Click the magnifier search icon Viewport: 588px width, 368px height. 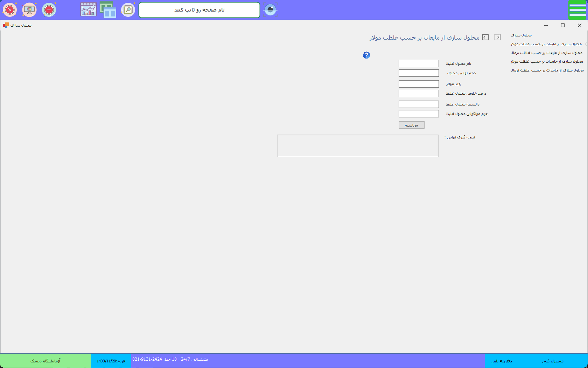pyautogui.click(x=128, y=10)
